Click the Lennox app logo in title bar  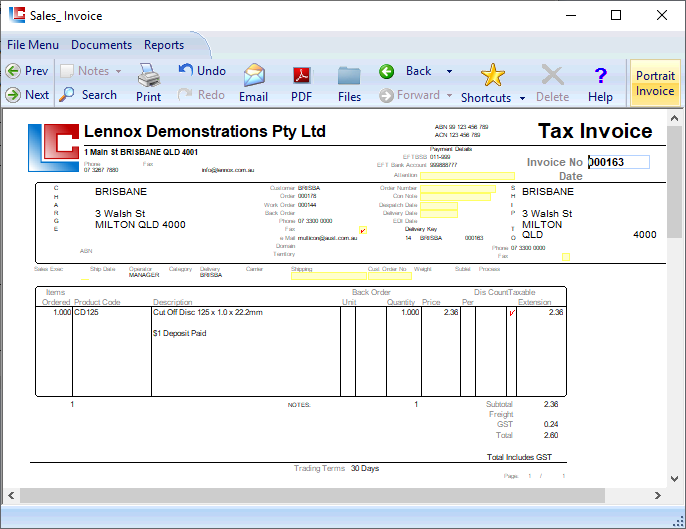(17, 15)
